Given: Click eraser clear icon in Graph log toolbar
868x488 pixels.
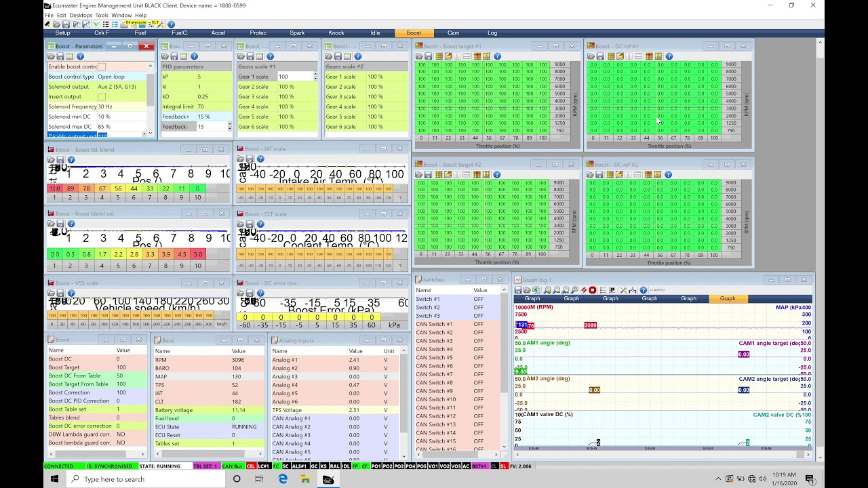Looking at the screenshot, I should (x=584, y=290).
